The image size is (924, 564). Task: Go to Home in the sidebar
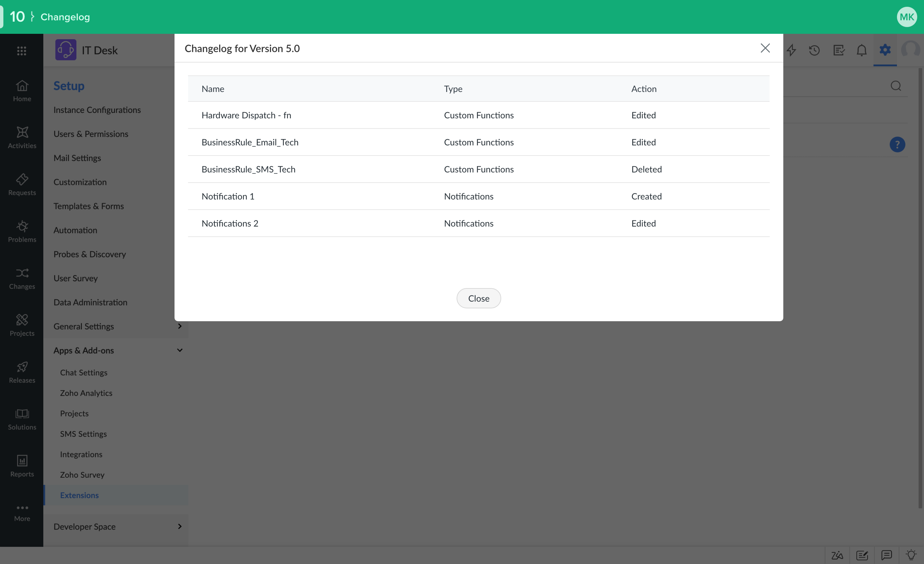pyautogui.click(x=22, y=90)
